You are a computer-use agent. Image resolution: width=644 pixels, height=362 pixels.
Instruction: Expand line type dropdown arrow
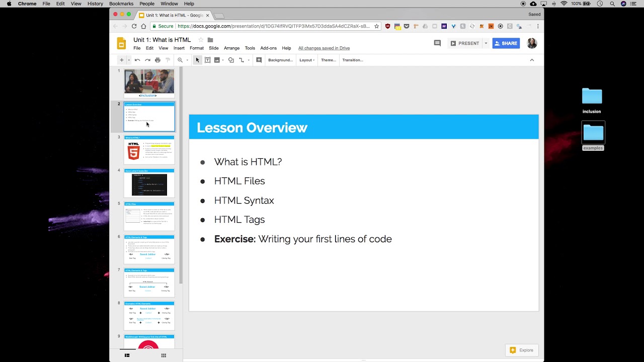click(x=249, y=60)
